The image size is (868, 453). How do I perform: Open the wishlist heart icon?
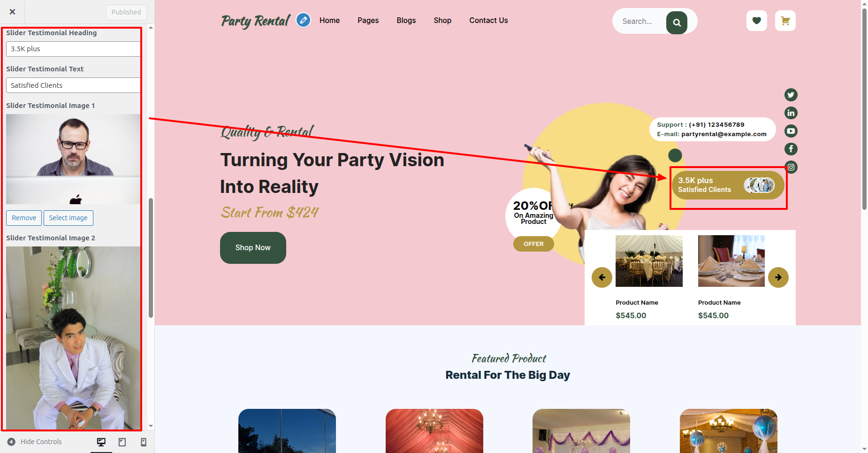coord(756,21)
